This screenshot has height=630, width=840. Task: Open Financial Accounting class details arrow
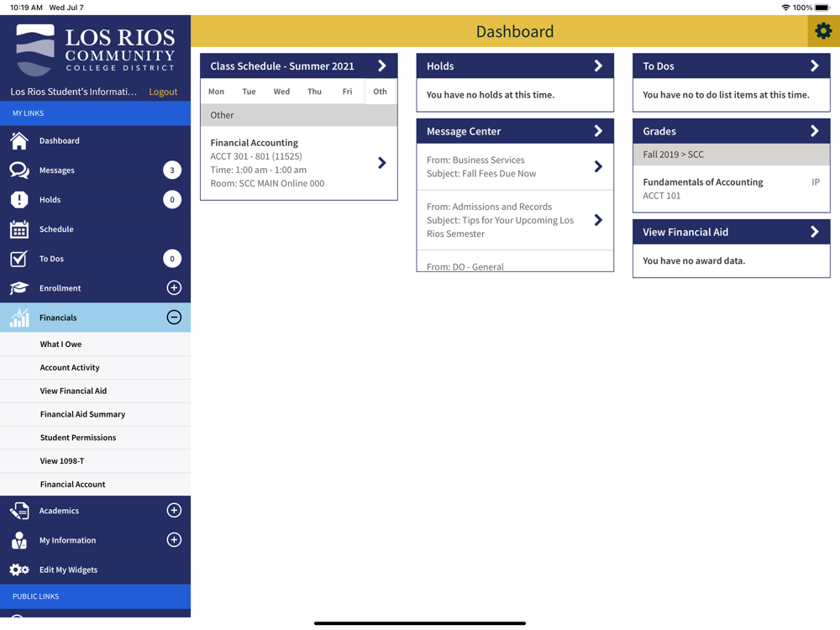pos(382,162)
